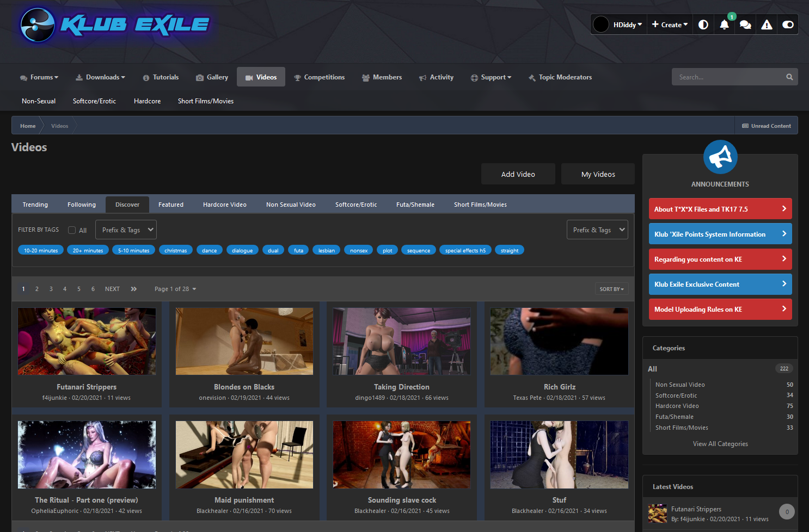Viewport: 809px width, 532px height.
Task: Open the Create dropdown menu
Action: tap(670, 24)
